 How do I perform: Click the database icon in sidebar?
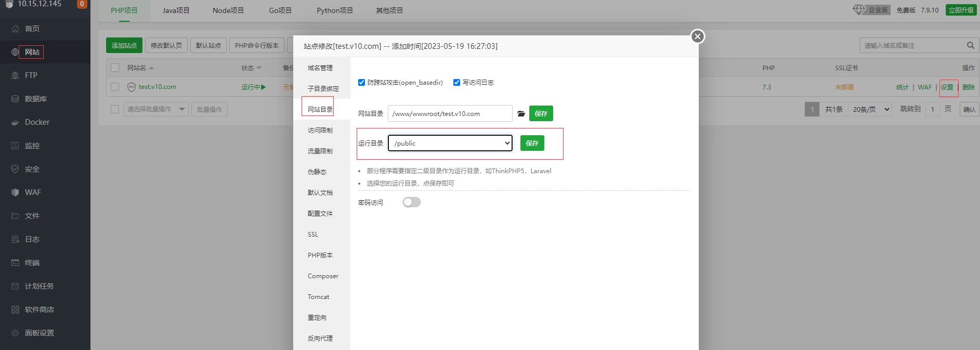[15, 99]
